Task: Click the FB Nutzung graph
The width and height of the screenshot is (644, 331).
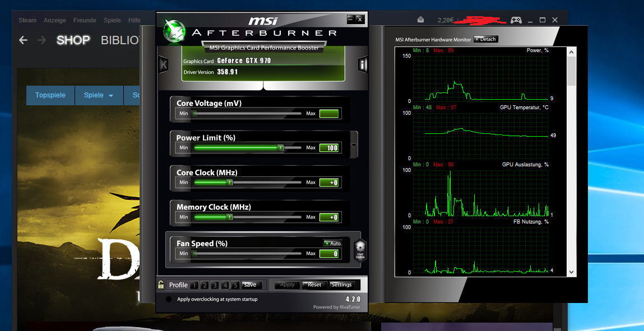Action: point(480,250)
